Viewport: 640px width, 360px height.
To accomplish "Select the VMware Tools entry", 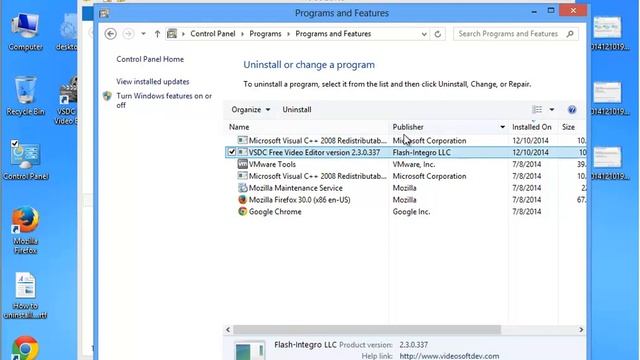I will click(272, 164).
